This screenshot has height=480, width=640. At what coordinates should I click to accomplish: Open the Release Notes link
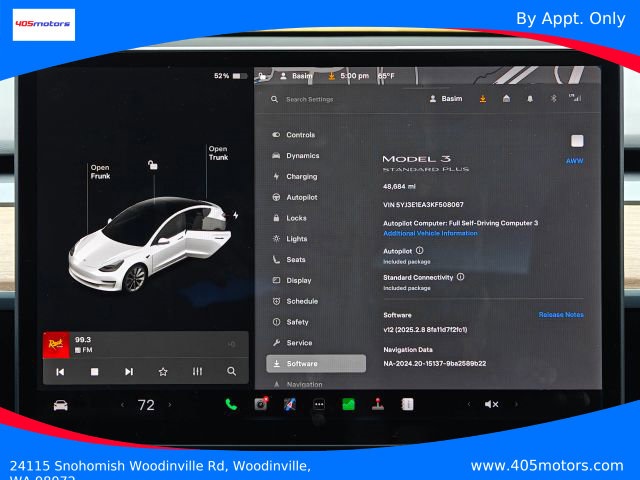pyautogui.click(x=561, y=315)
